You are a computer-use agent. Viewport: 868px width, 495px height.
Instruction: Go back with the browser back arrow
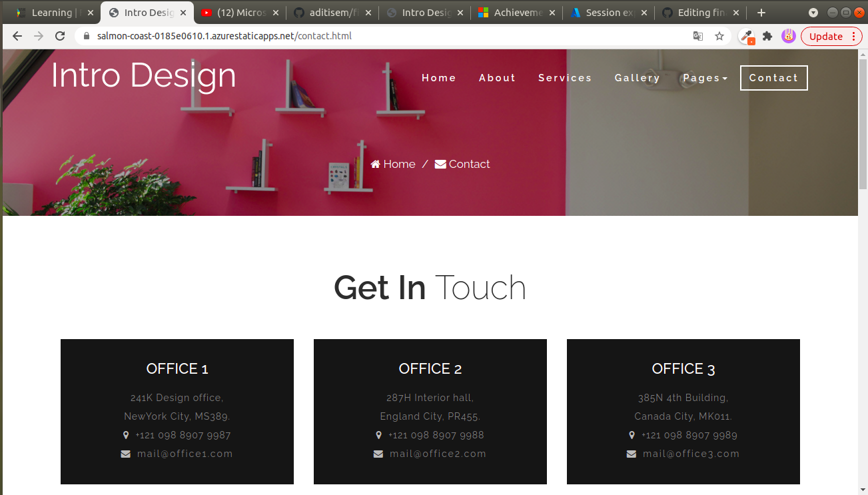17,36
